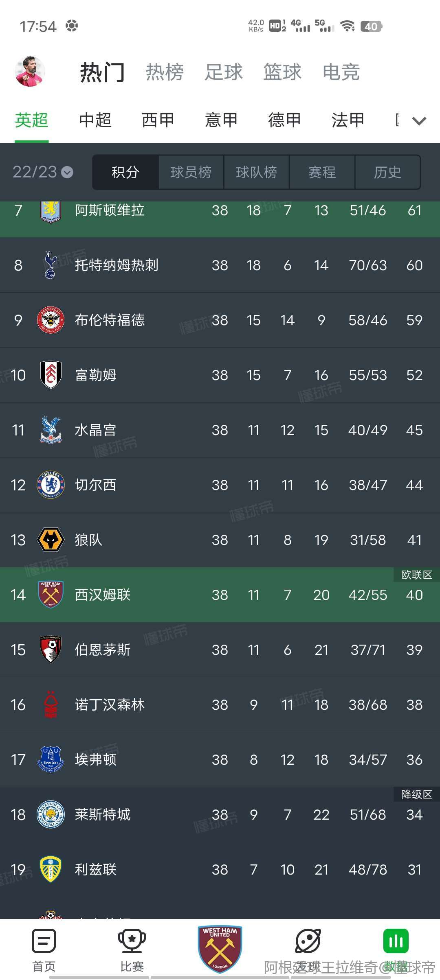The image size is (440, 980).
Task: Open the 足球 category
Action: [x=224, y=72]
